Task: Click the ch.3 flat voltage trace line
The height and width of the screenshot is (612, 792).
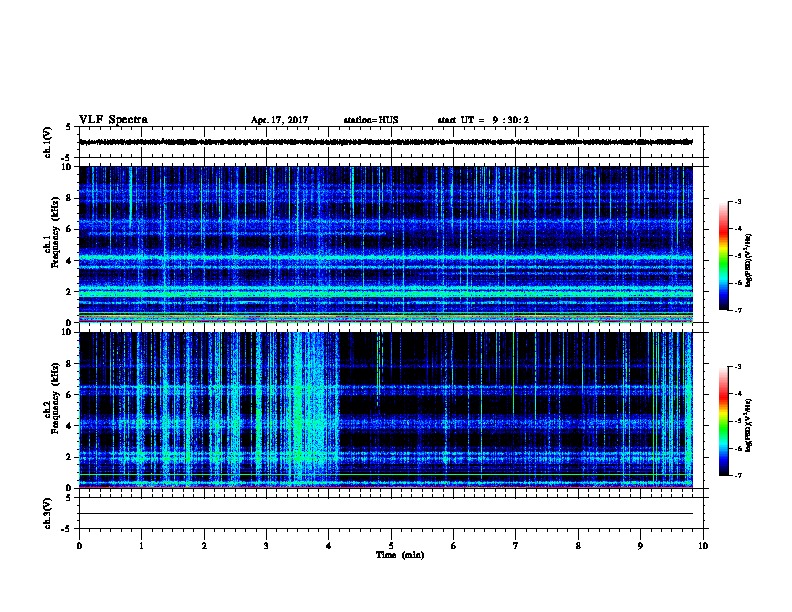Action: coord(386,514)
